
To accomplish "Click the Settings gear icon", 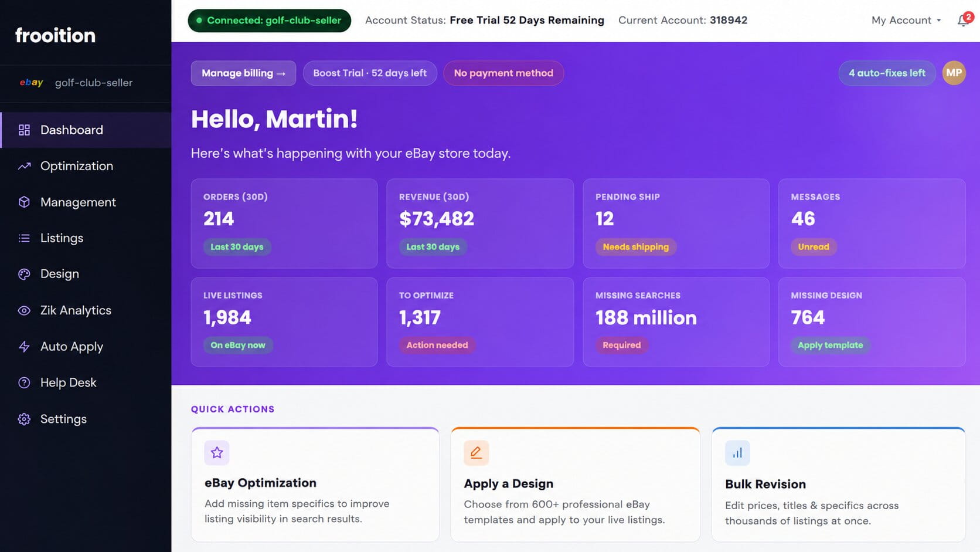I will [24, 419].
